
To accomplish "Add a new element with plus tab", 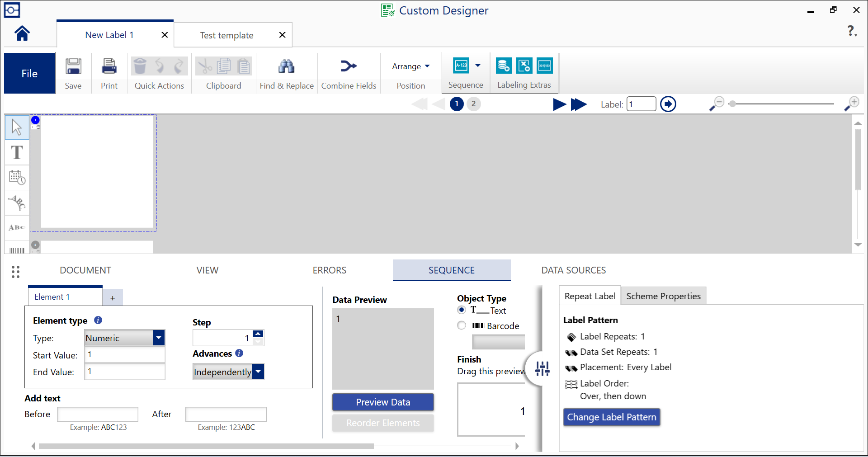I will (113, 298).
